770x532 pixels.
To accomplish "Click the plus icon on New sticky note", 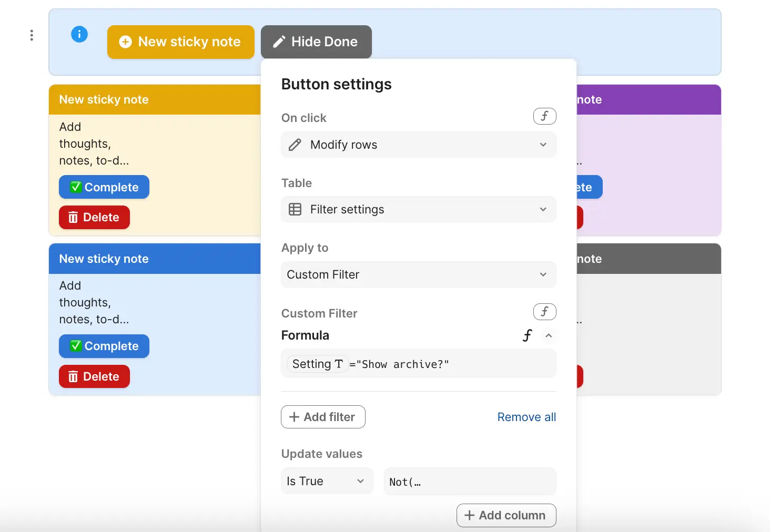I will 125,42.
